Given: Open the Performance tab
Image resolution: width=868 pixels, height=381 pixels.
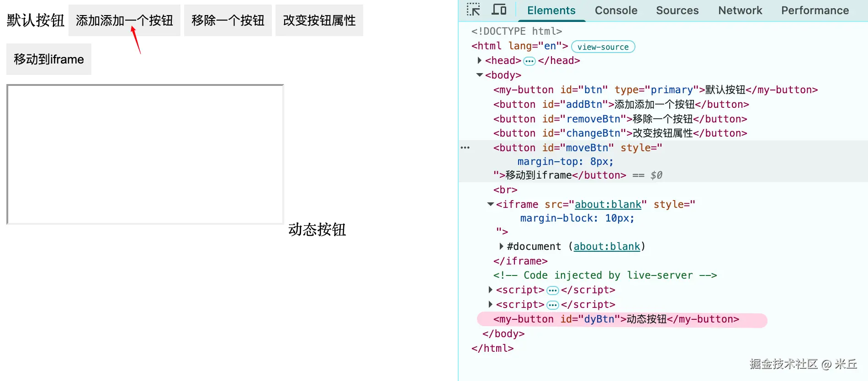Looking at the screenshot, I should (x=815, y=11).
